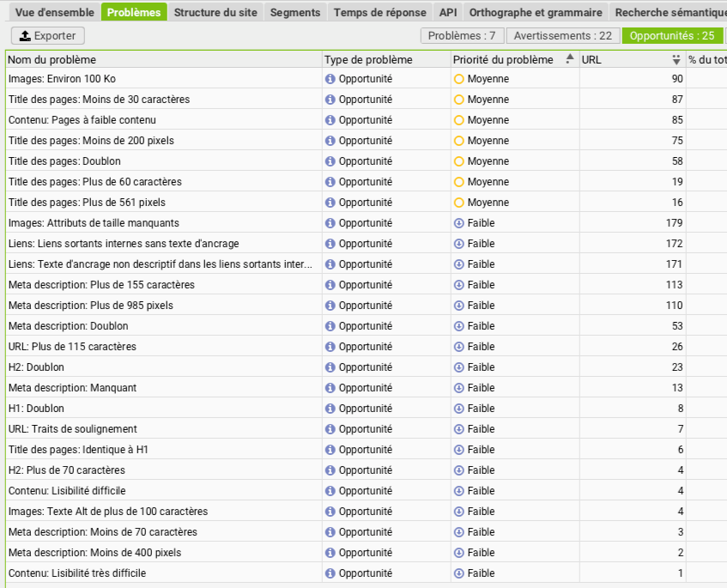Screen dimensions: 727x588
Task: Open Recherche sémantique tab
Action: coord(669,12)
